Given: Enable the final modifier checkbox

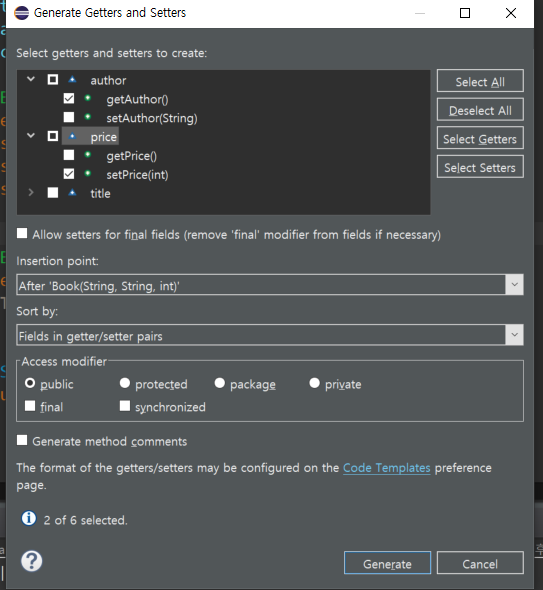Looking at the screenshot, I should [x=30, y=406].
